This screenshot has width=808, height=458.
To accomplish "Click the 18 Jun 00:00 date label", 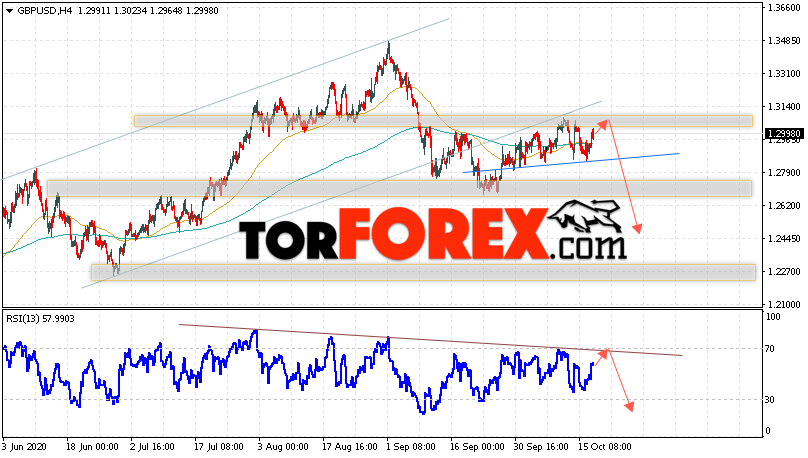I will pos(93,447).
